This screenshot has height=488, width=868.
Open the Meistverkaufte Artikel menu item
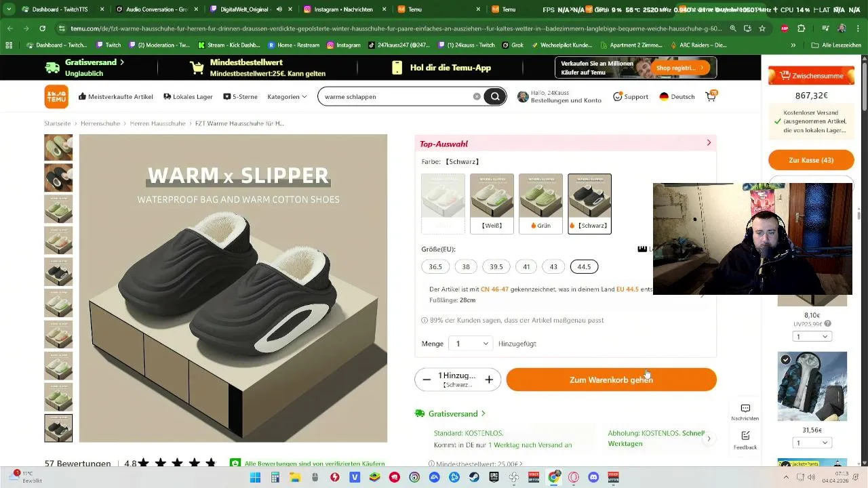coord(116,96)
